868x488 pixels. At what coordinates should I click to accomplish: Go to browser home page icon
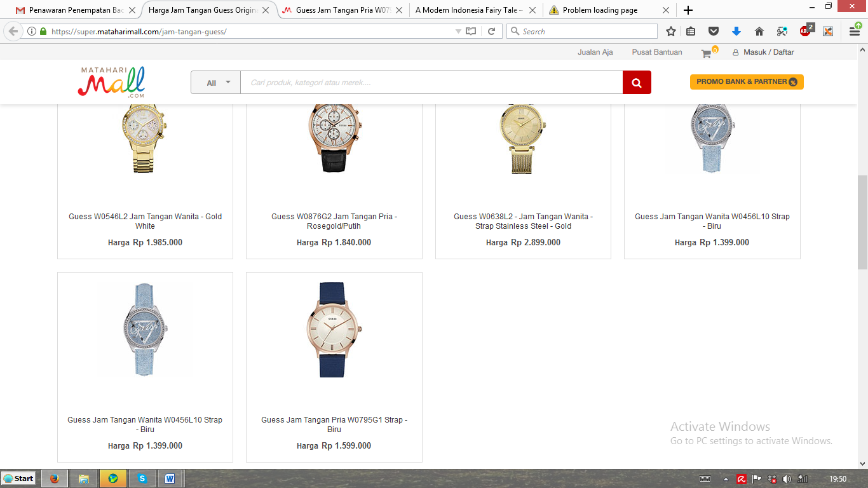[x=759, y=31]
